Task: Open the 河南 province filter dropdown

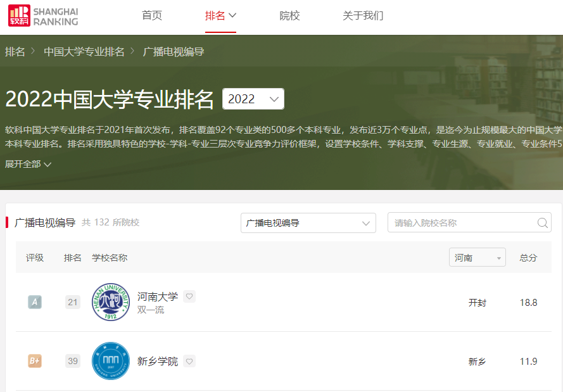Action: coord(477,257)
